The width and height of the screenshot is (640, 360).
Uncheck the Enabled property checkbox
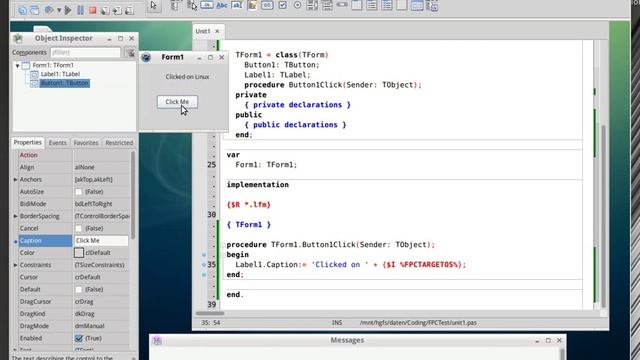(79, 338)
